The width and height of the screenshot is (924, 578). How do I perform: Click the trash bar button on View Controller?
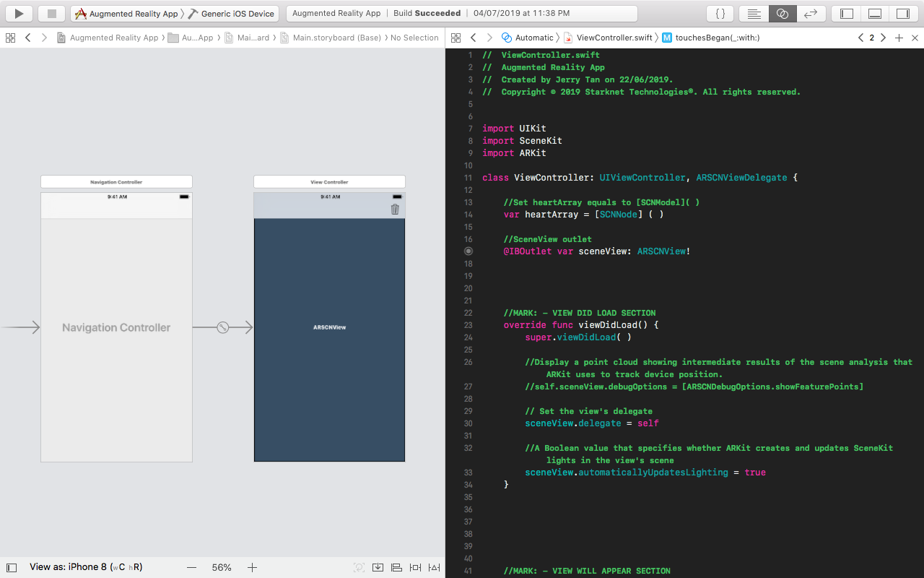395,209
